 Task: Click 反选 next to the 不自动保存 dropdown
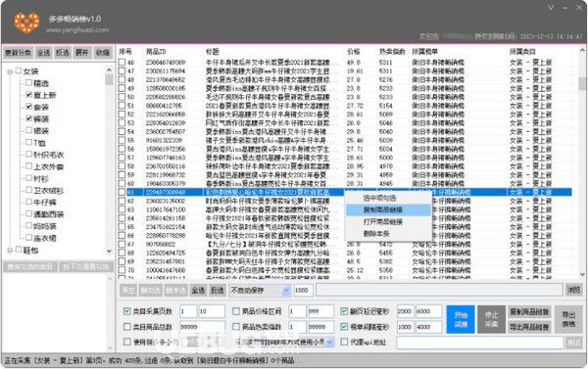(x=218, y=290)
